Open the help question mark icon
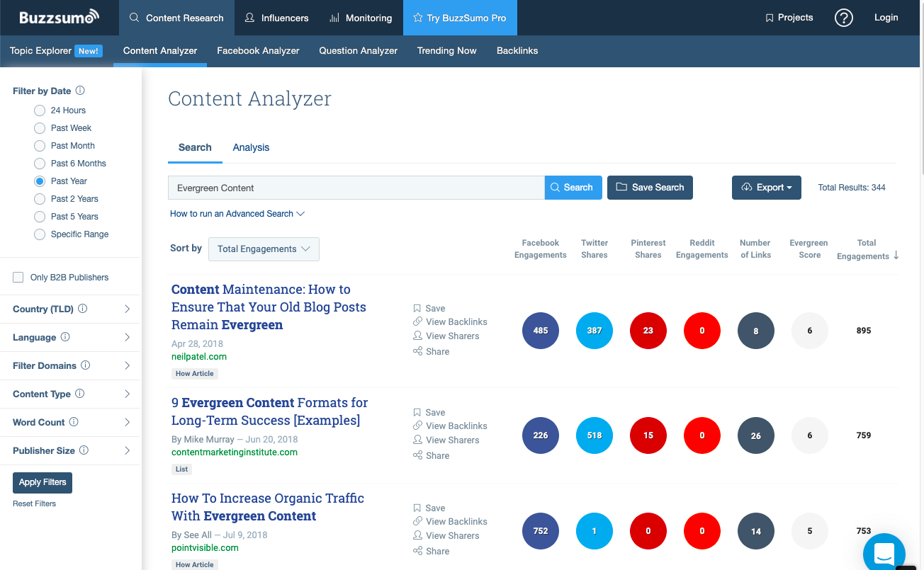The image size is (924, 570). tap(843, 18)
